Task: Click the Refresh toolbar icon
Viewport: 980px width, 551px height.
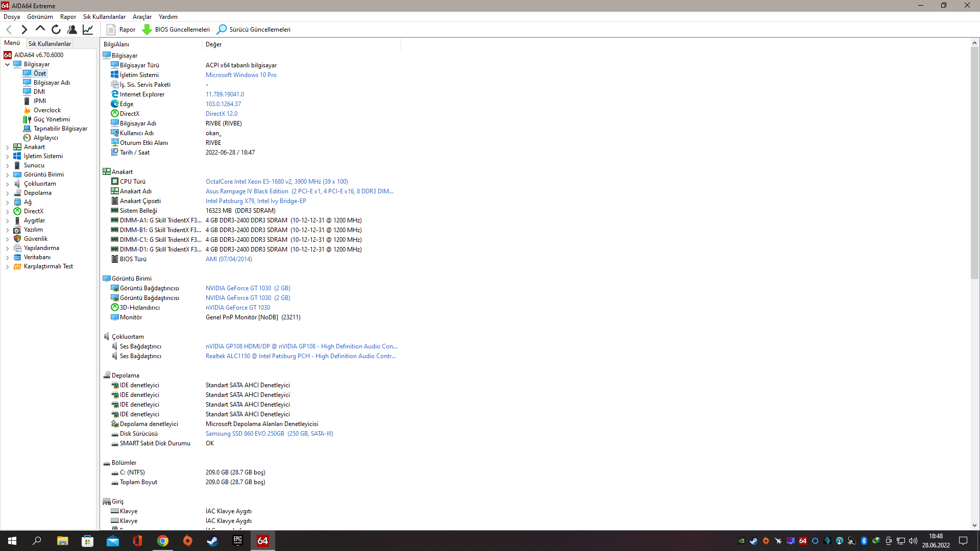Action: (56, 30)
